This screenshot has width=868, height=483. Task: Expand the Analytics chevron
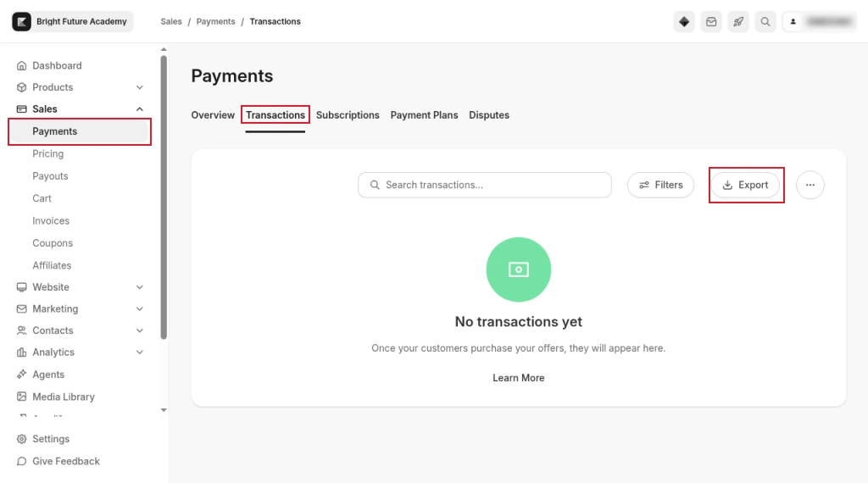click(140, 353)
